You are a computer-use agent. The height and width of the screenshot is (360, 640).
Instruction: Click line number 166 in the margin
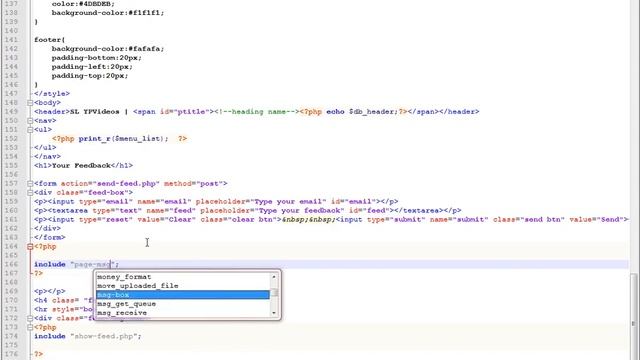click(x=11, y=264)
